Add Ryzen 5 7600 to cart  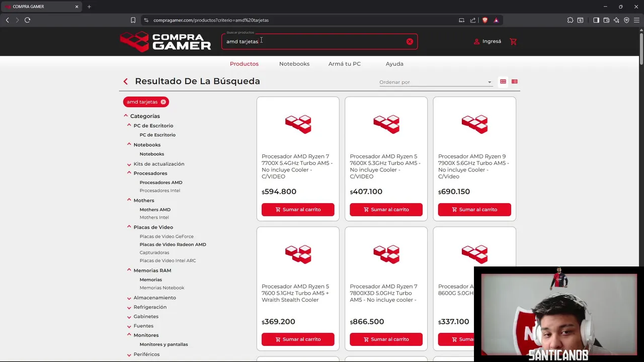click(298, 339)
